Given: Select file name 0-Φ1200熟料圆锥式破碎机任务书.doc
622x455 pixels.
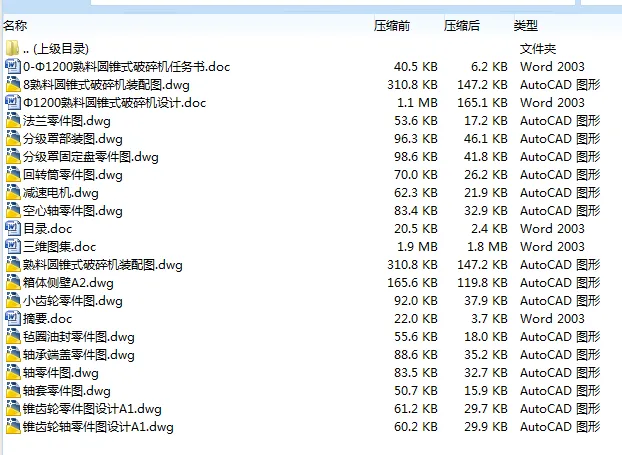Looking at the screenshot, I should [x=127, y=67].
